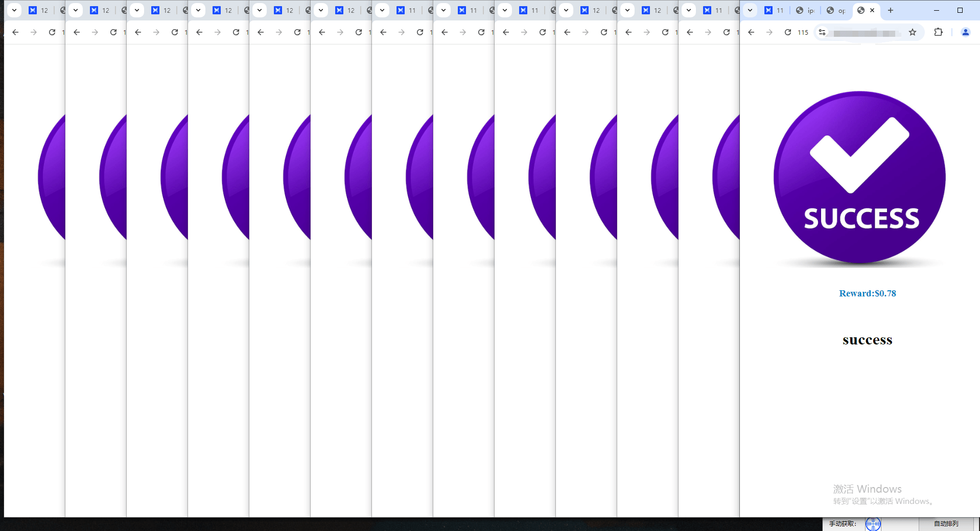Bookmark this page with the star icon
This screenshot has height=531, width=980.
pyautogui.click(x=913, y=32)
